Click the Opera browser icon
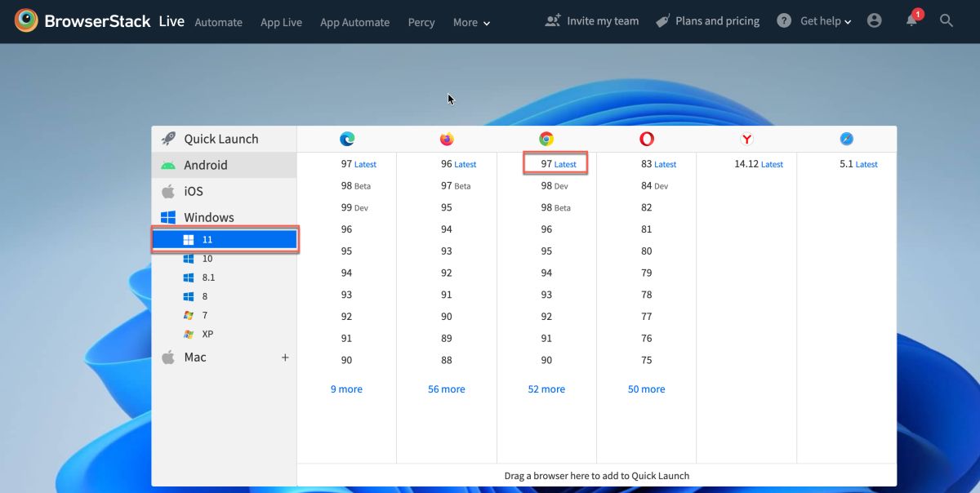 point(647,140)
